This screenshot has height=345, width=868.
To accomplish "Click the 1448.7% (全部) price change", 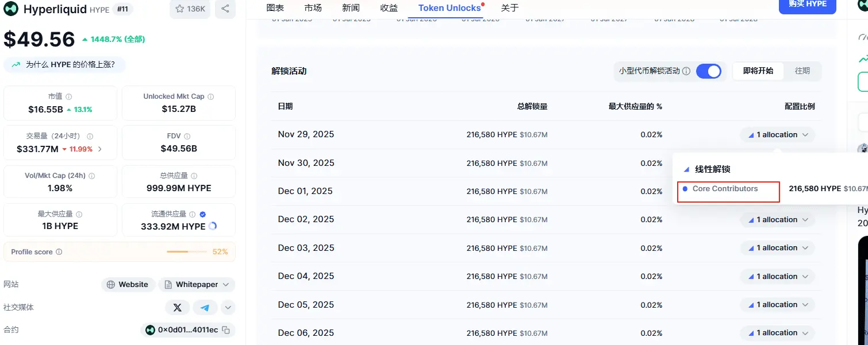I will (113, 40).
